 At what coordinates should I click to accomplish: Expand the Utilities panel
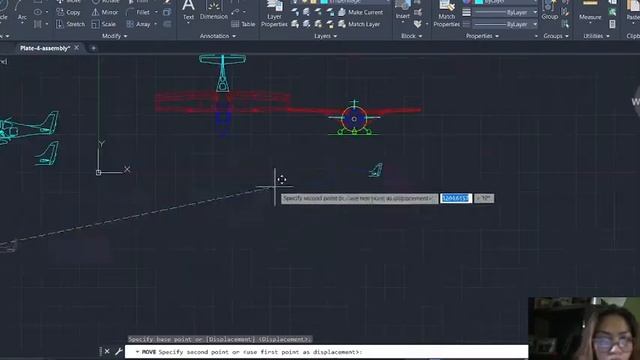(596, 36)
